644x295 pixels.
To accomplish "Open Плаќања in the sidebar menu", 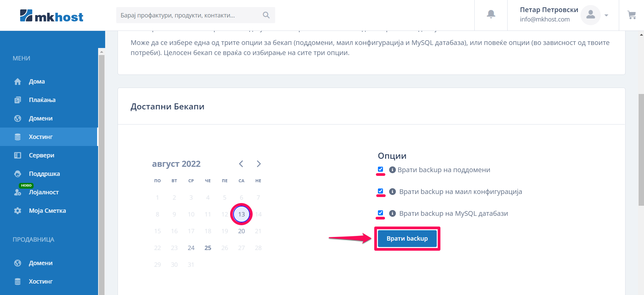I will tap(42, 100).
